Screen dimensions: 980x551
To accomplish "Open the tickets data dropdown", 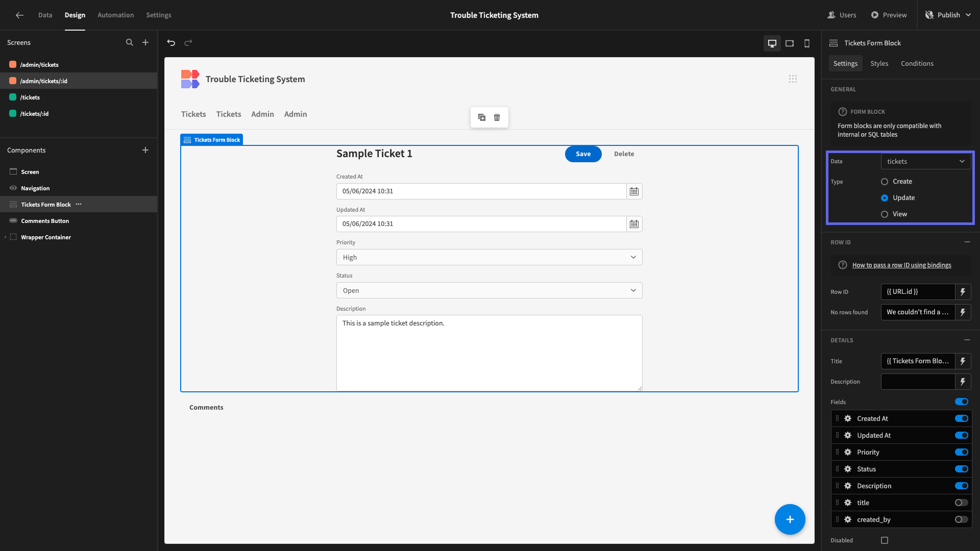I will [926, 161].
